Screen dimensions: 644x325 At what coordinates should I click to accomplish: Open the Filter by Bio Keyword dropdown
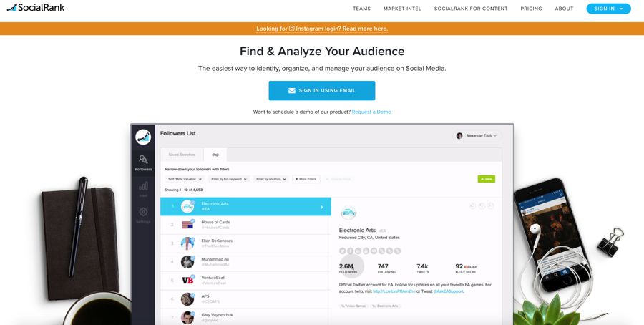(229, 179)
